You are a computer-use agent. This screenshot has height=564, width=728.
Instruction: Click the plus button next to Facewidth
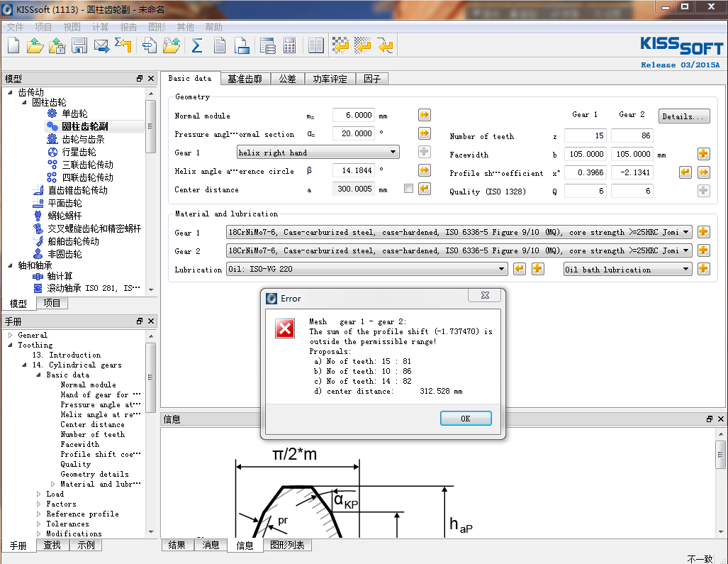[703, 154]
